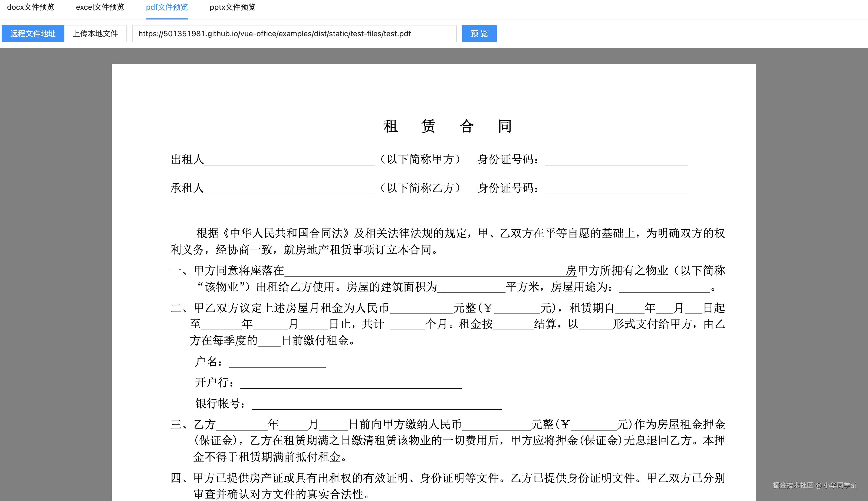This screenshot has width=868, height=501.
Task: Click the gray margin left of the page
Action: 55,275
